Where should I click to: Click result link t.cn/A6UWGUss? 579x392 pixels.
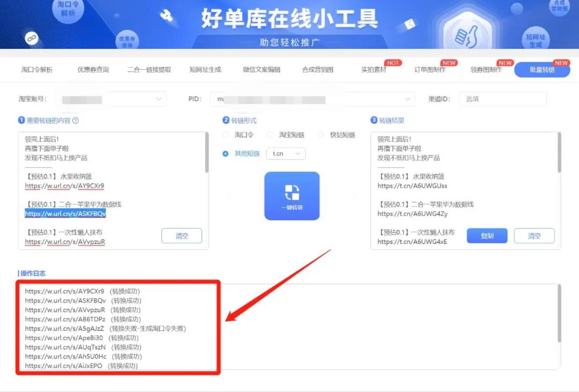tap(412, 186)
